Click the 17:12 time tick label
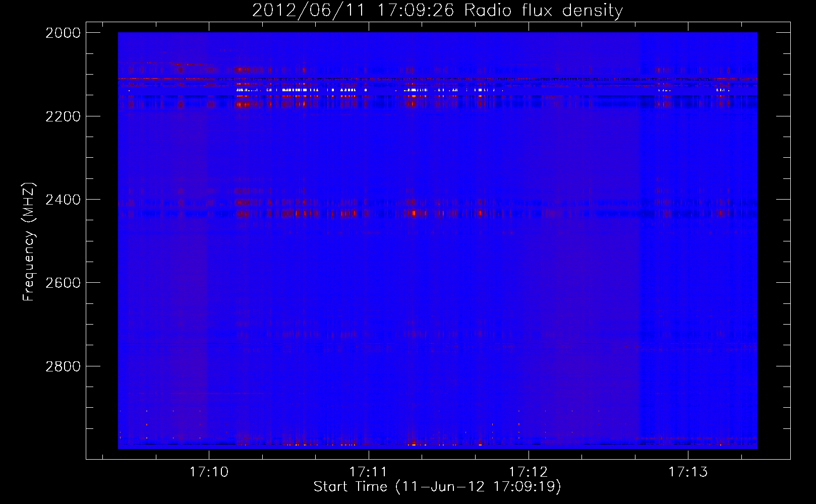816x504 pixels. (529, 472)
